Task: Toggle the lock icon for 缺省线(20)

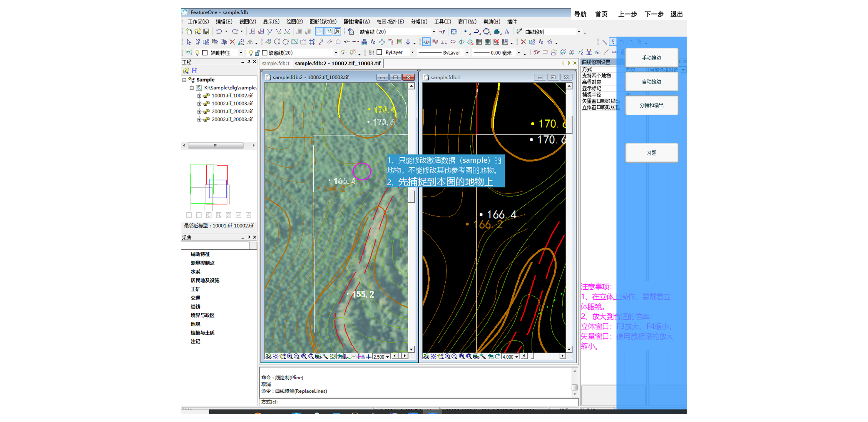Action: click(257, 53)
